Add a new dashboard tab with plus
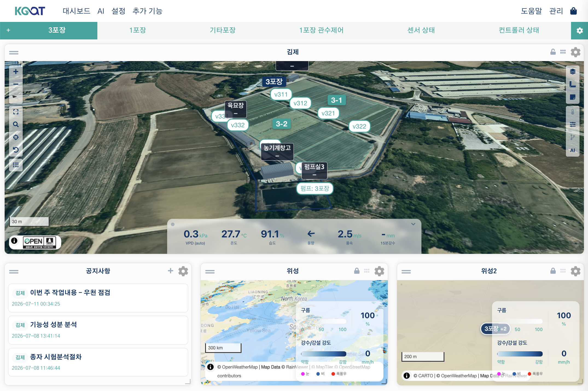 click(8, 30)
